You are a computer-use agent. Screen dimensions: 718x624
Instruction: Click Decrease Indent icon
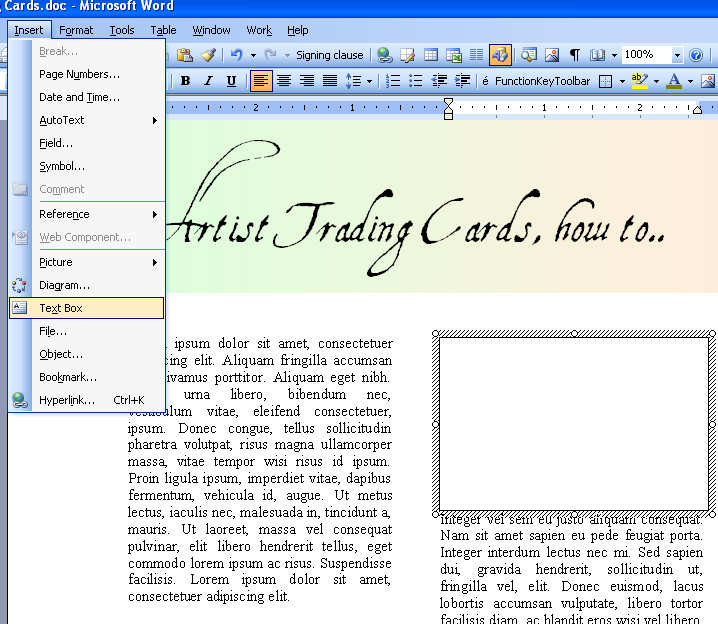pos(439,81)
